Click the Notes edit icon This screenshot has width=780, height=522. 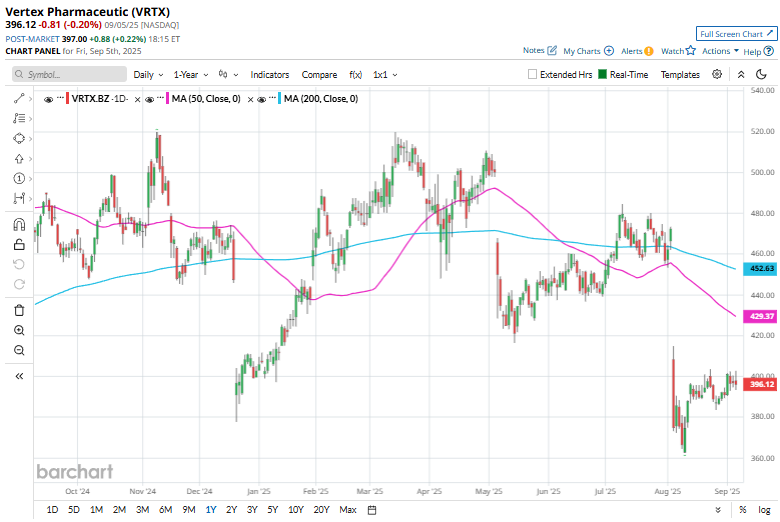pos(552,50)
